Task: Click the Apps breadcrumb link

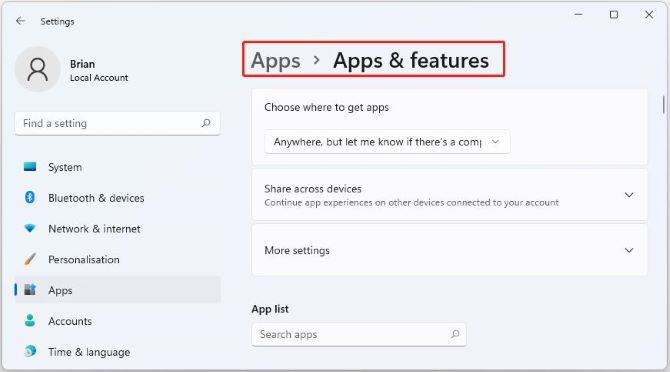Action: 276,60
